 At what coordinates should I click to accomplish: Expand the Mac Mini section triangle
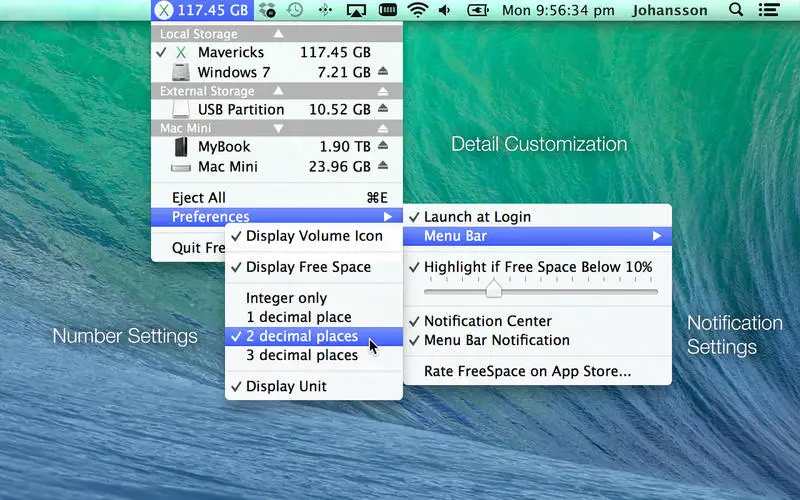pos(278,129)
